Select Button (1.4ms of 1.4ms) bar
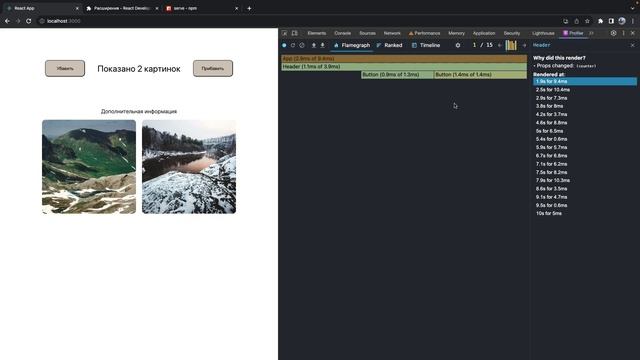Screen dimensions: 640x360 [x=480, y=75]
